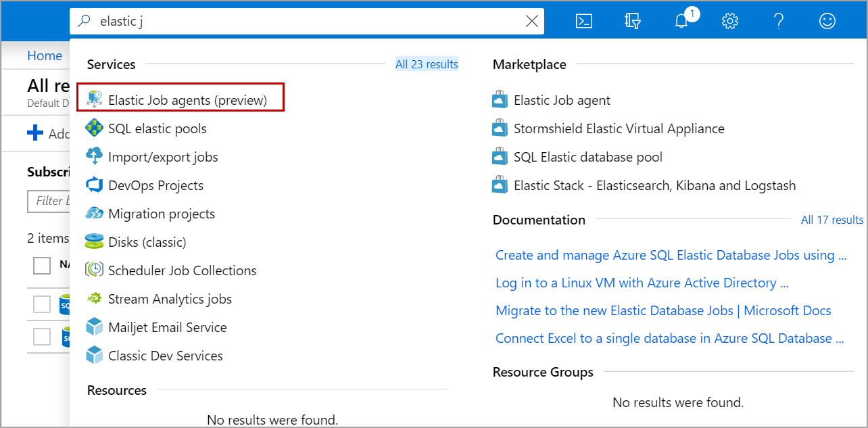Choose Stream Analytics jobs
Screen dimensions: 868x428
pos(170,299)
